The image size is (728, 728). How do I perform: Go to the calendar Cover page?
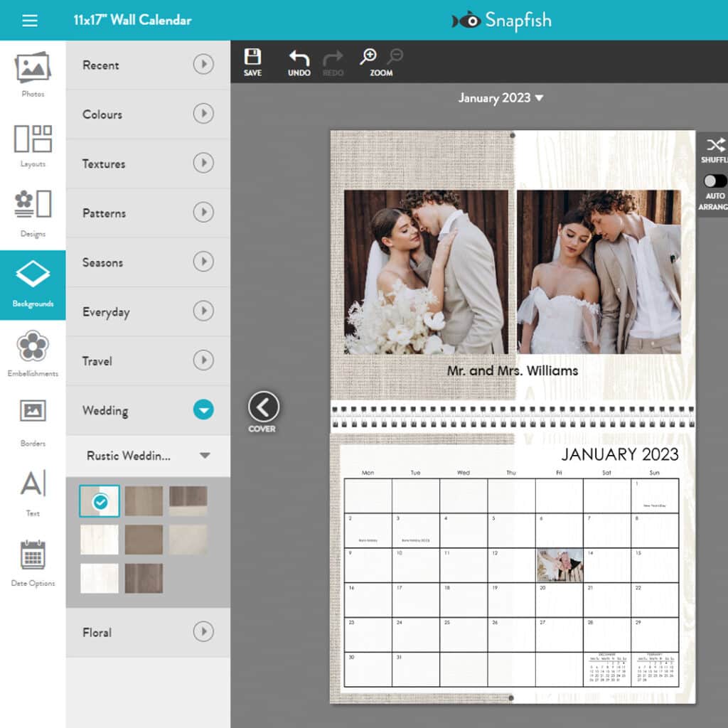[264, 405]
